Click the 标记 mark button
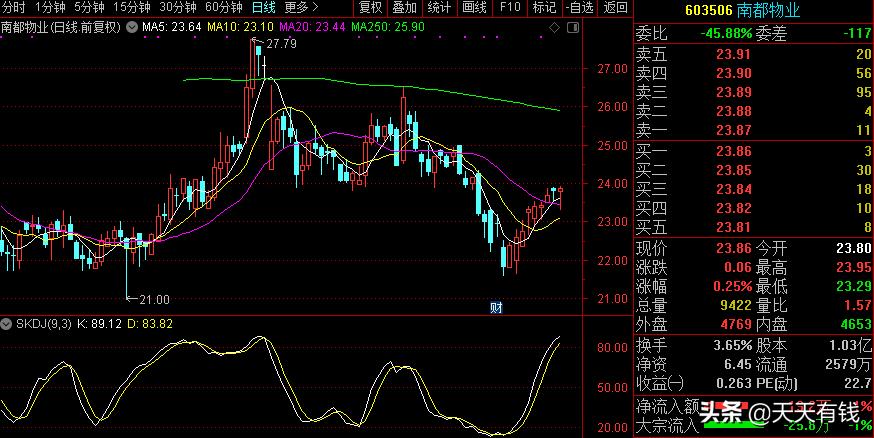The height and width of the screenshot is (438, 874). click(543, 8)
